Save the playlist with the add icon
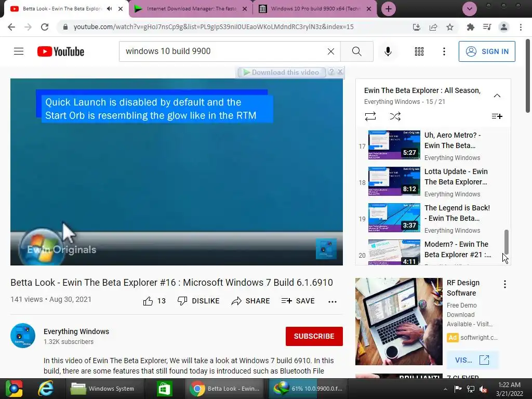 [x=497, y=116]
